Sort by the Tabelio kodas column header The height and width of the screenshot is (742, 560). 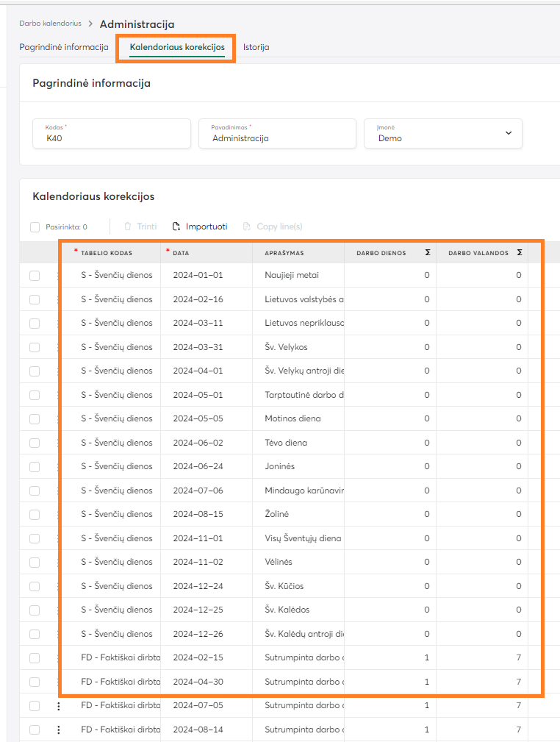107,253
